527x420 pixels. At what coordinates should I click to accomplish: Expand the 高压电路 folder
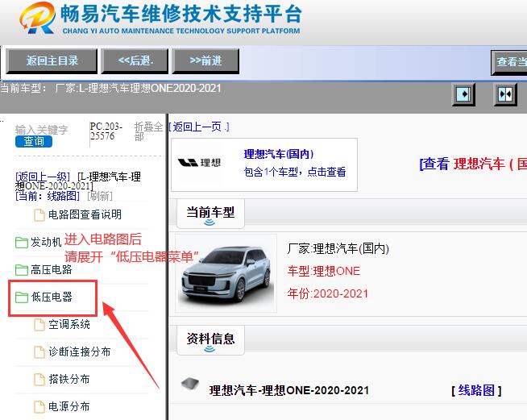(x=51, y=269)
